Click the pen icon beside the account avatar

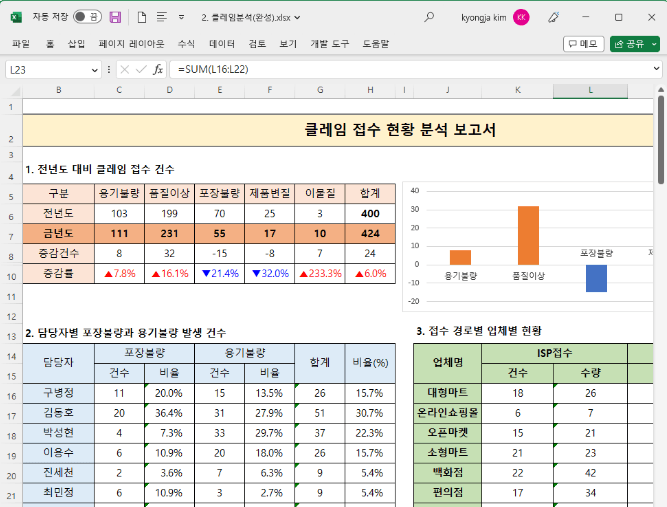pyautogui.click(x=554, y=17)
